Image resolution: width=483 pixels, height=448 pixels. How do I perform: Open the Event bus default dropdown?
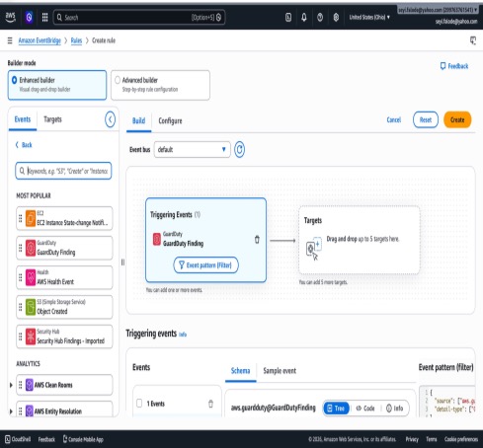[x=192, y=150]
